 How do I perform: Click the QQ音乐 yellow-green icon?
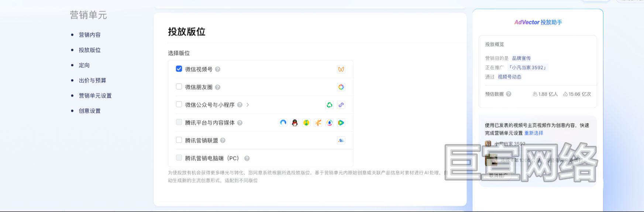point(306,123)
